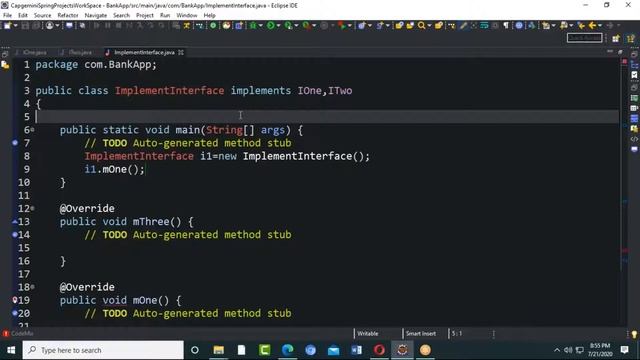Click the Next Annotation icon
Image resolution: width=640 pixels, height=360 pixels.
tap(546, 26)
